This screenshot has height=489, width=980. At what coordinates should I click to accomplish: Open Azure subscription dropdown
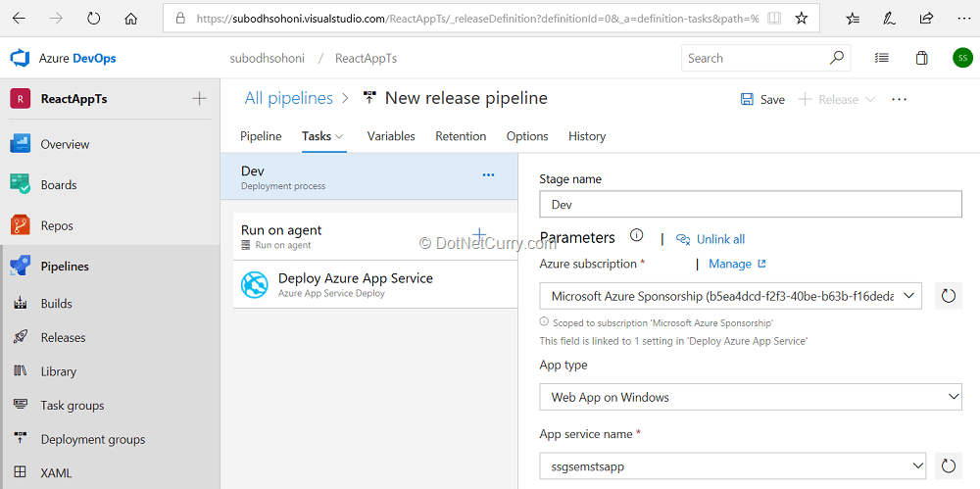731,296
